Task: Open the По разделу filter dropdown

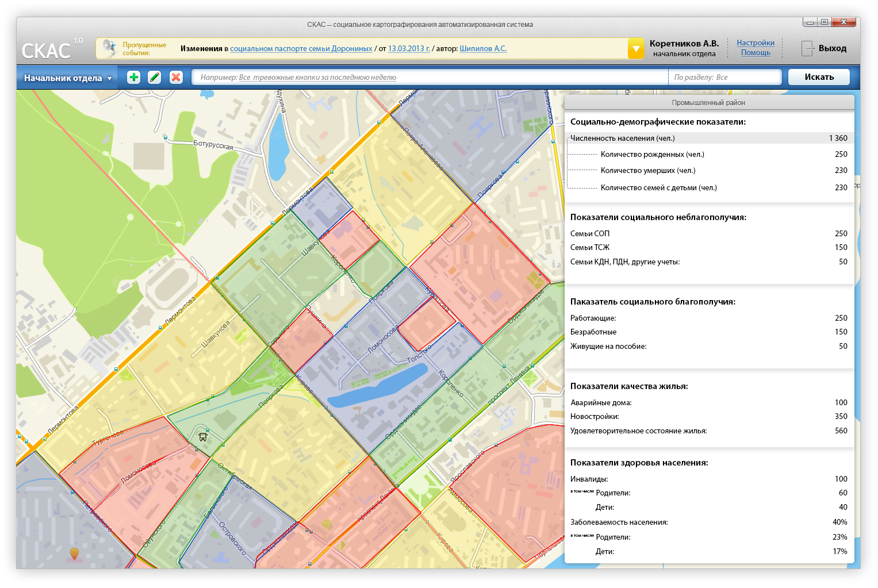Action: click(725, 77)
